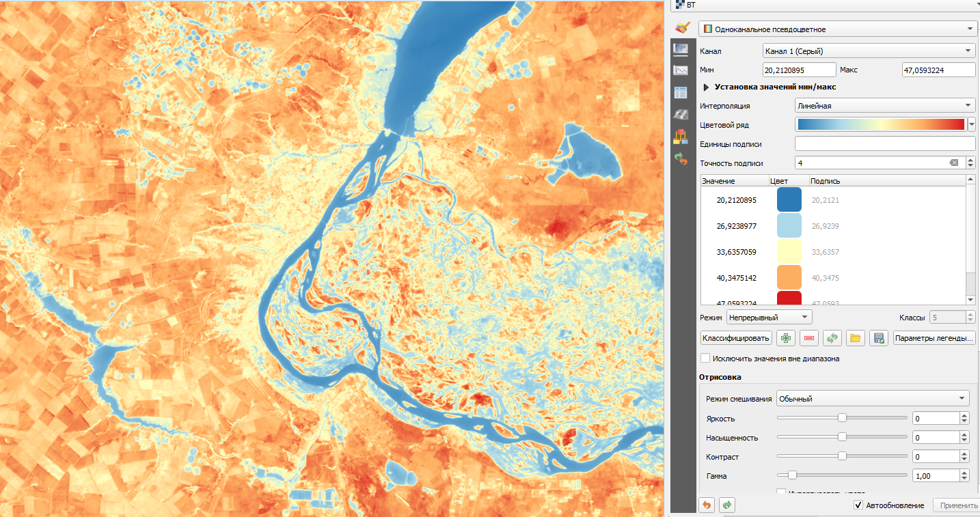The width and height of the screenshot is (980, 517).
Task: Click the Контраст value stepper arrows
Action: 964,456
